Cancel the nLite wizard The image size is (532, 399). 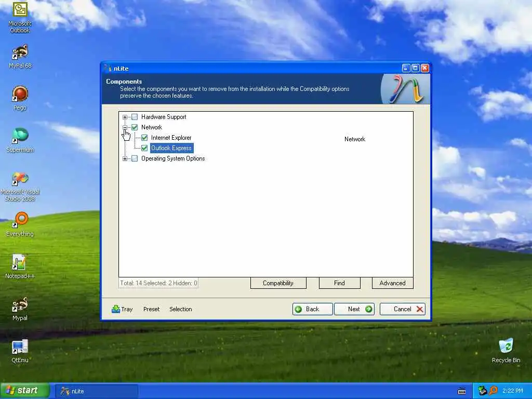[403, 309]
